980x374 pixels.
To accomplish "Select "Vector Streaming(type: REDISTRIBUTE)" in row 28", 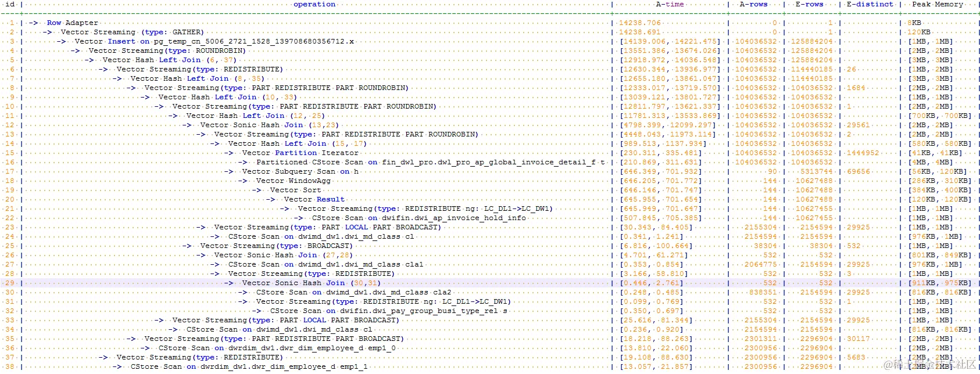I will tap(312, 274).
